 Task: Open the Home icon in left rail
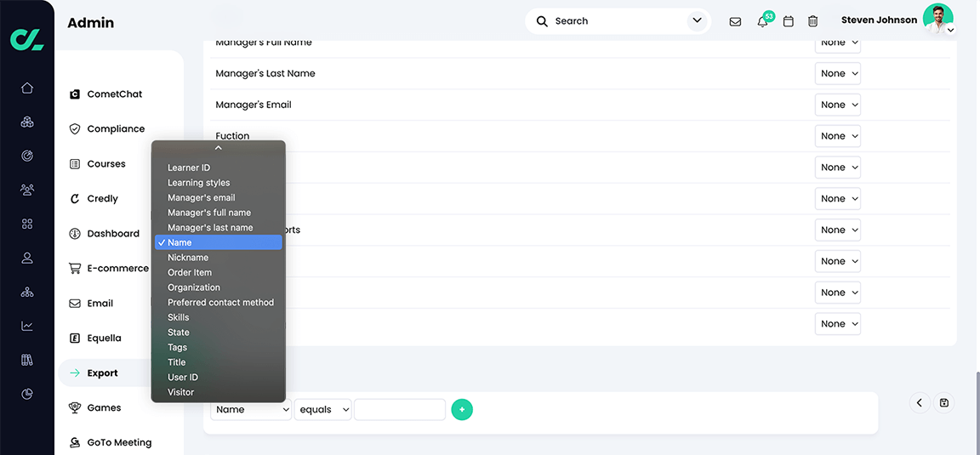27,88
